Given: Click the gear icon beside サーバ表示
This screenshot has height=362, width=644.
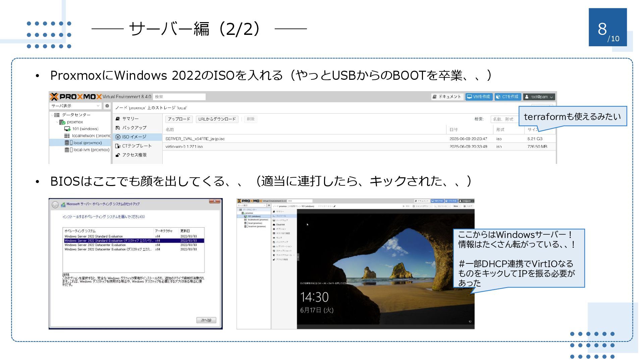Looking at the screenshot, I should [x=107, y=106].
